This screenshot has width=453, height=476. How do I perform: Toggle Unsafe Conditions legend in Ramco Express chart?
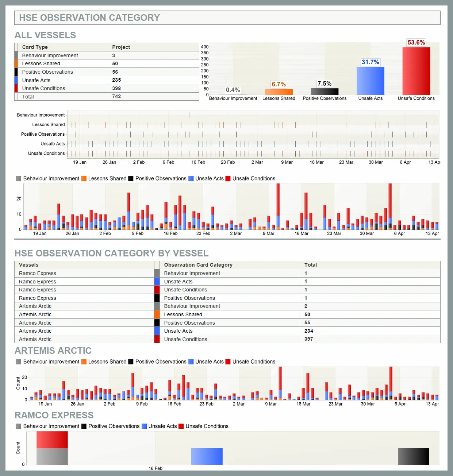pyautogui.click(x=204, y=426)
